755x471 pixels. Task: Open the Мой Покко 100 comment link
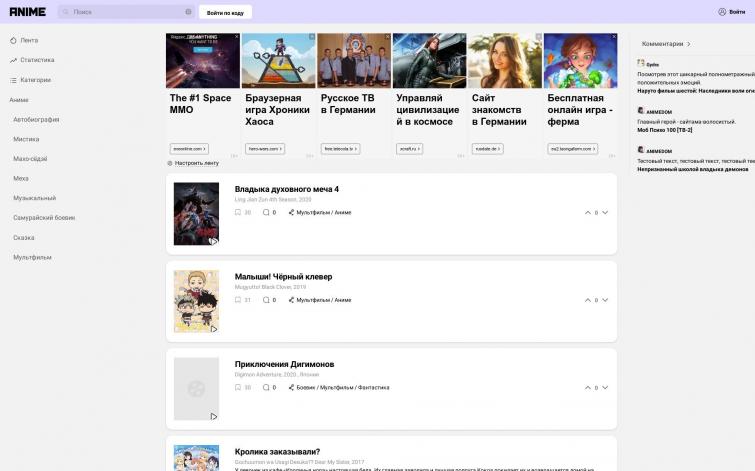pyautogui.click(x=664, y=131)
